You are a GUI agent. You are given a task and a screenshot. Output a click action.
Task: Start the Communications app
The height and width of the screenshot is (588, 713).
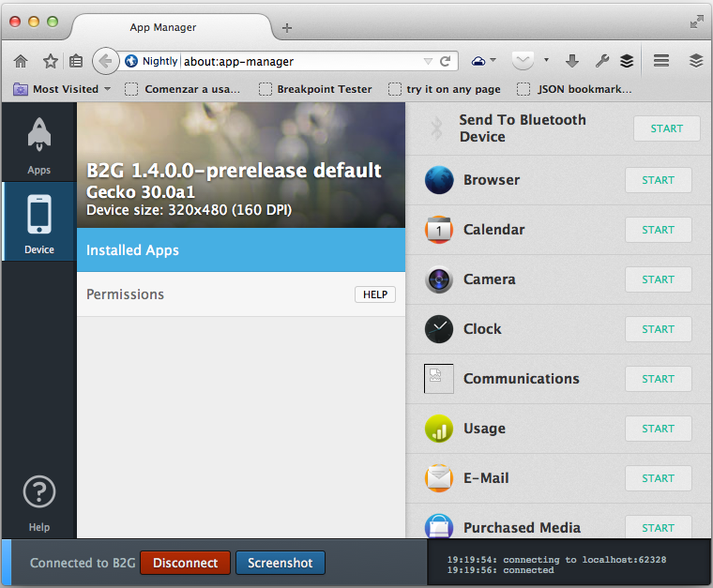[659, 379]
